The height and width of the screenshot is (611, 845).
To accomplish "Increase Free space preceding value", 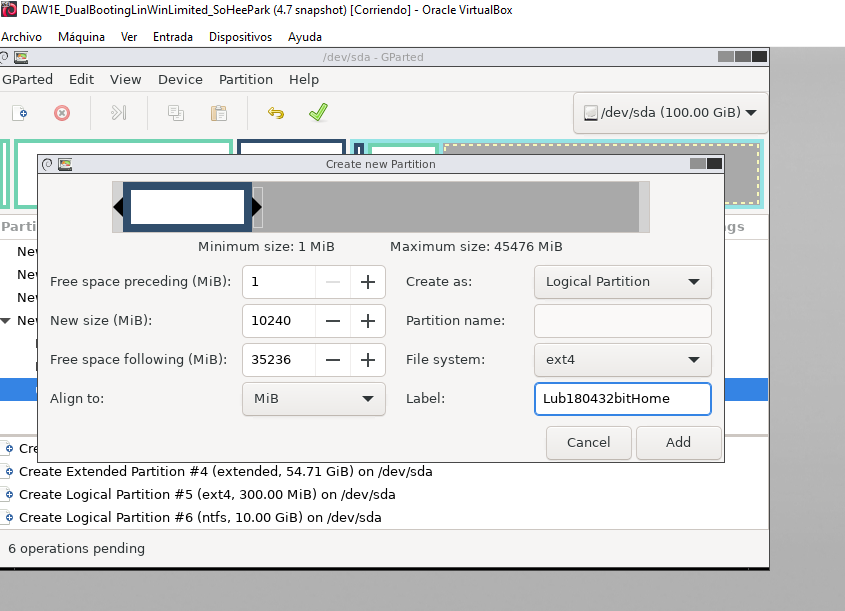I will [x=368, y=282].
